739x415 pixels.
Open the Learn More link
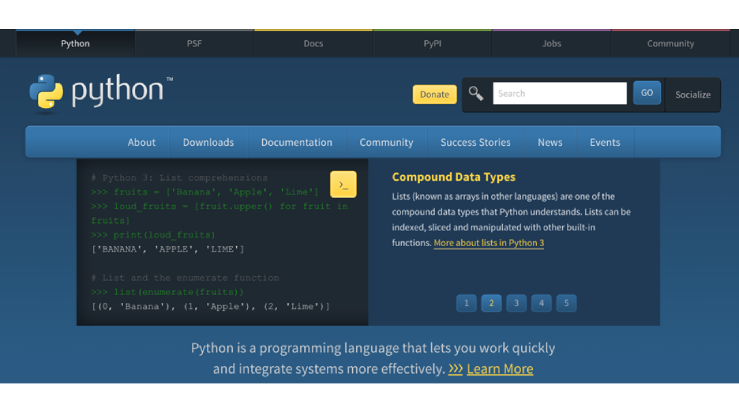(x=499, y=369)
